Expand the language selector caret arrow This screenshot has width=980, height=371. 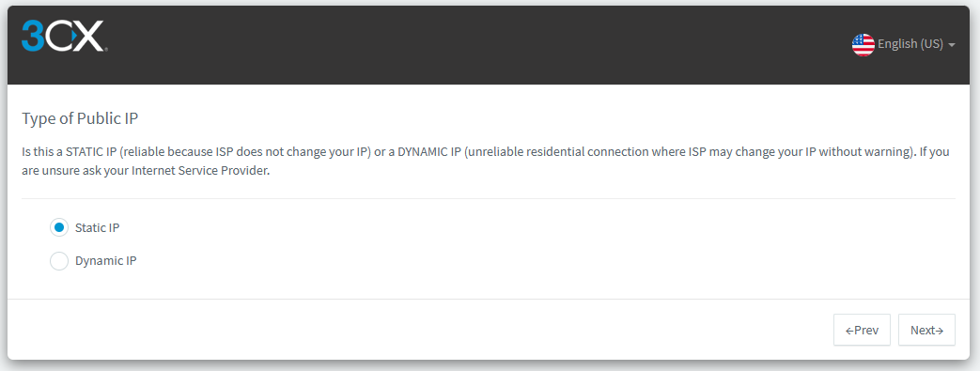pyautogui.click(x=952, y=45)
